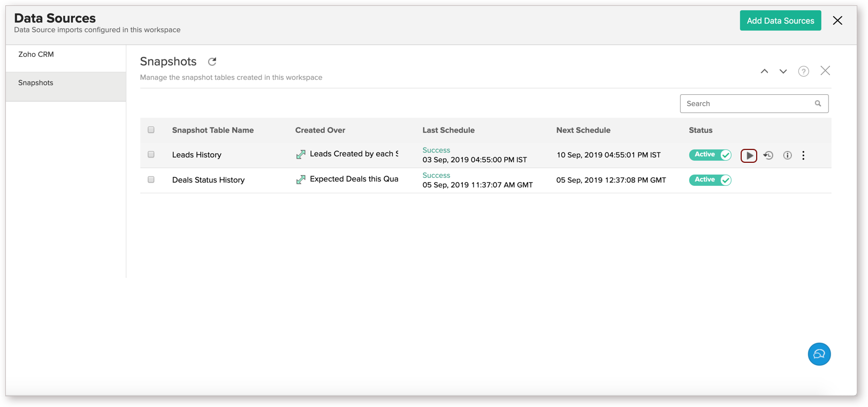Select Snapshots in the sidebar
This screenshot has height=407, width=868.
click(36, 83)
